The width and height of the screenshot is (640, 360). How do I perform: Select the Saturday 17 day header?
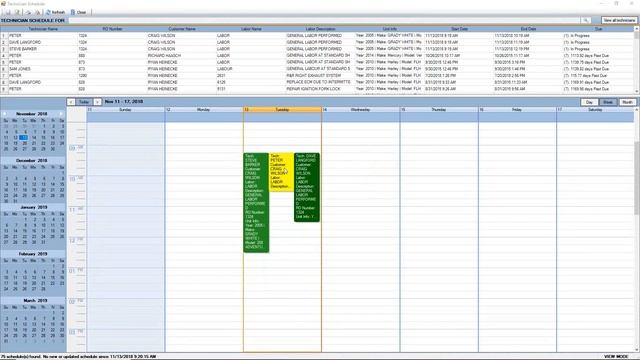coord(596,110)
